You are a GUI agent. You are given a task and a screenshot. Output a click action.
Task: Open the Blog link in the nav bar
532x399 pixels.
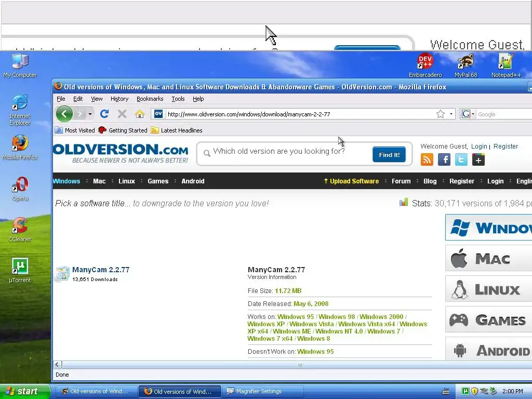[x=430, y=181]
